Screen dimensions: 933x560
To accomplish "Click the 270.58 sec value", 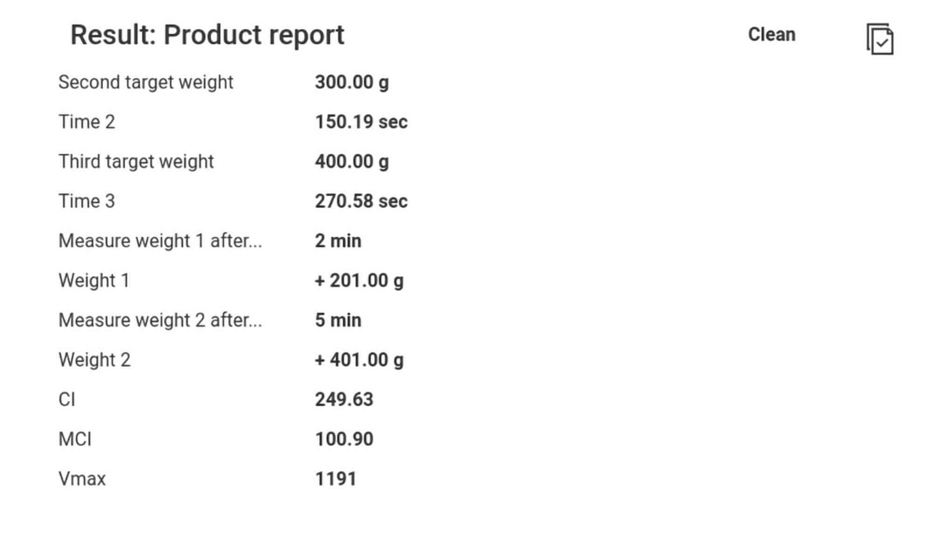I will [361, 201].
